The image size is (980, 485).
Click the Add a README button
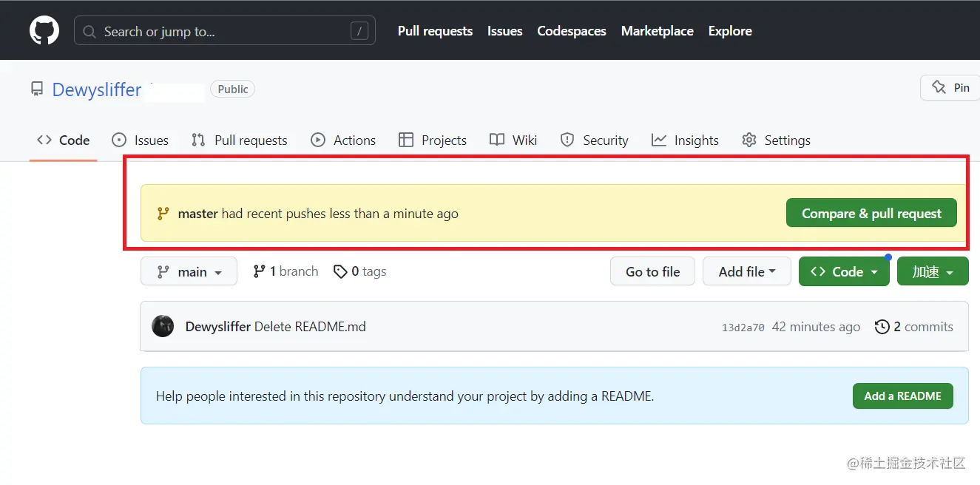point(902,396)
